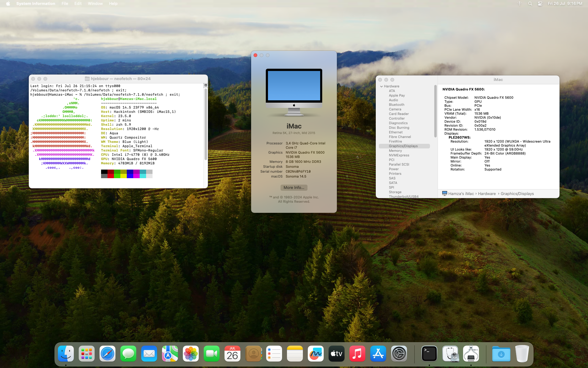Open Launchpad in the Dock
The width and height of the screenshot is (588, 368).
87,354
